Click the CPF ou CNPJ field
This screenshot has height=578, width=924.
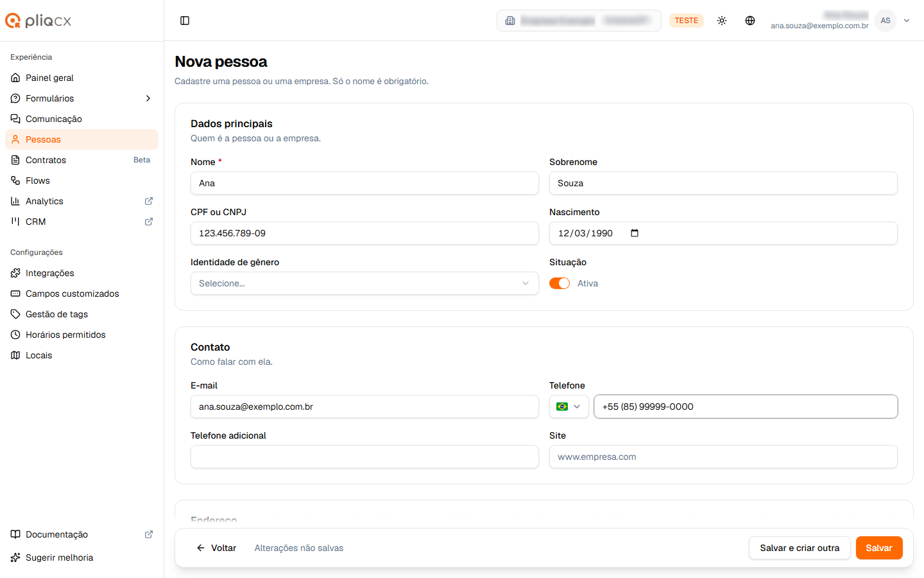point(364,233)
